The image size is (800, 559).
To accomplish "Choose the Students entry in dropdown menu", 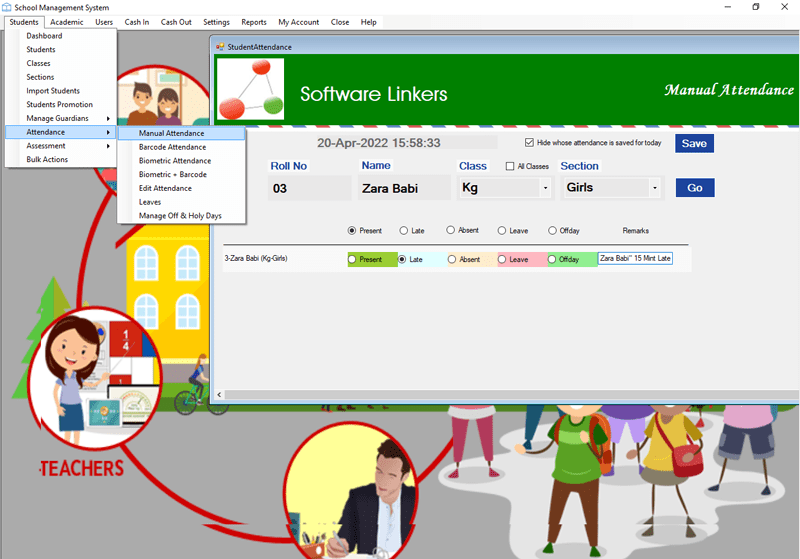I will [61, 49].
